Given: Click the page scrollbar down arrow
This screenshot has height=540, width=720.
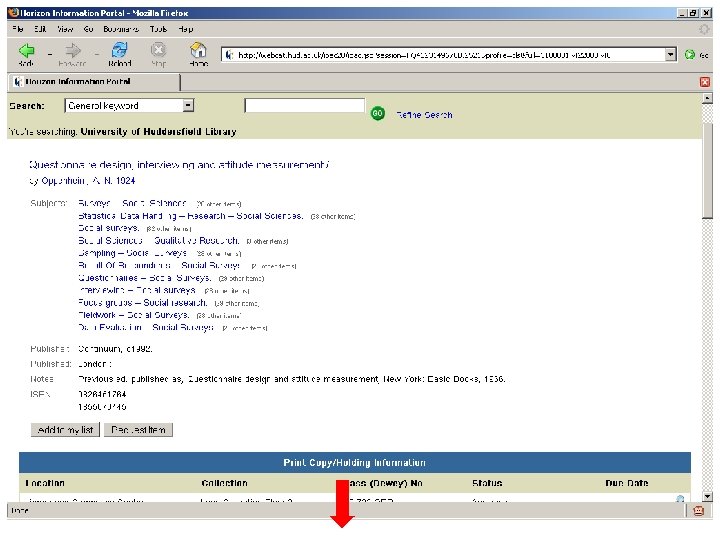Looking at the screenshot, I should (x=707, y=496).
